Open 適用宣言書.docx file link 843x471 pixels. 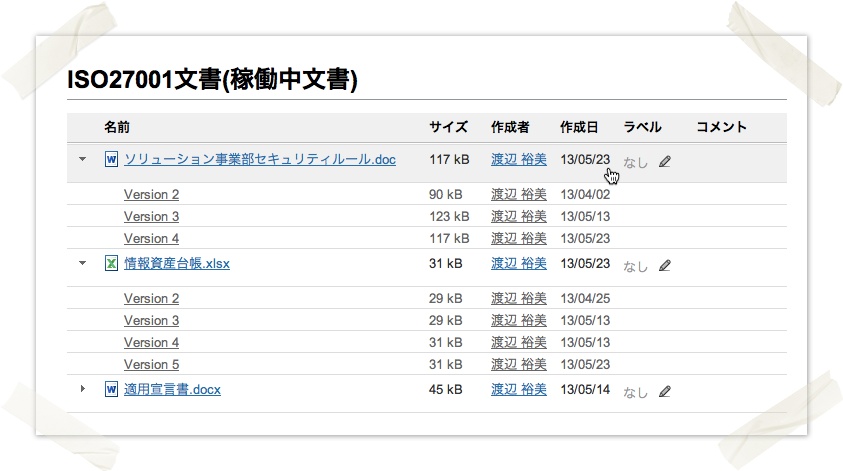click(172, 389)
